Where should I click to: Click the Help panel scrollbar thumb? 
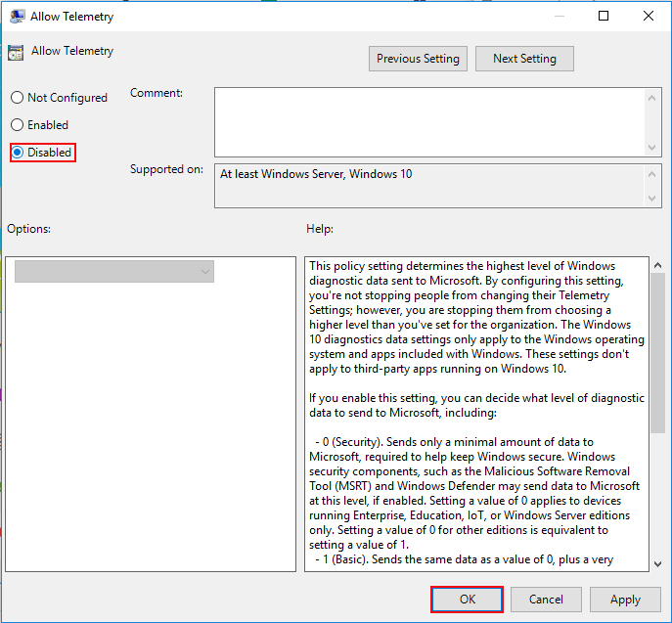[x=658, y=353]
